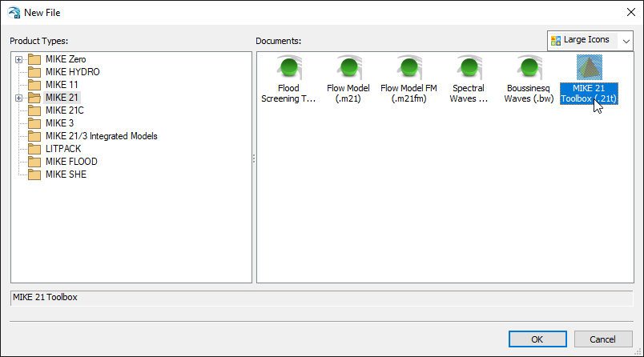
Task: Open the Large Icons view dropdown
Action: (590, 40)
